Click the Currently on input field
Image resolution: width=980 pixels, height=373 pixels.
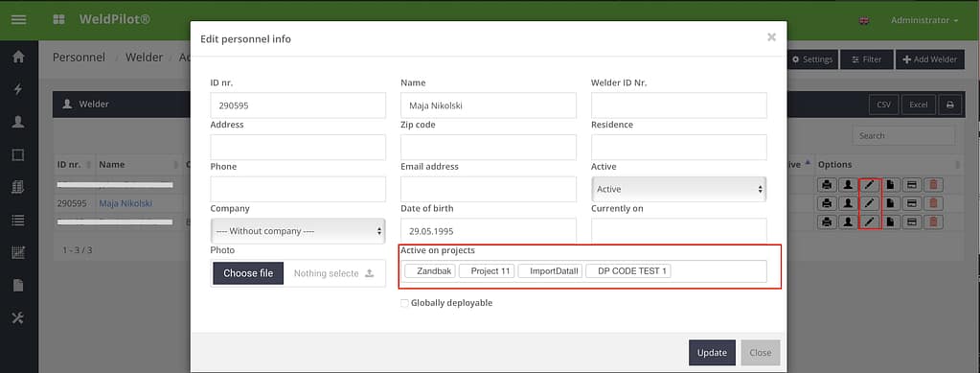(679, 230)
